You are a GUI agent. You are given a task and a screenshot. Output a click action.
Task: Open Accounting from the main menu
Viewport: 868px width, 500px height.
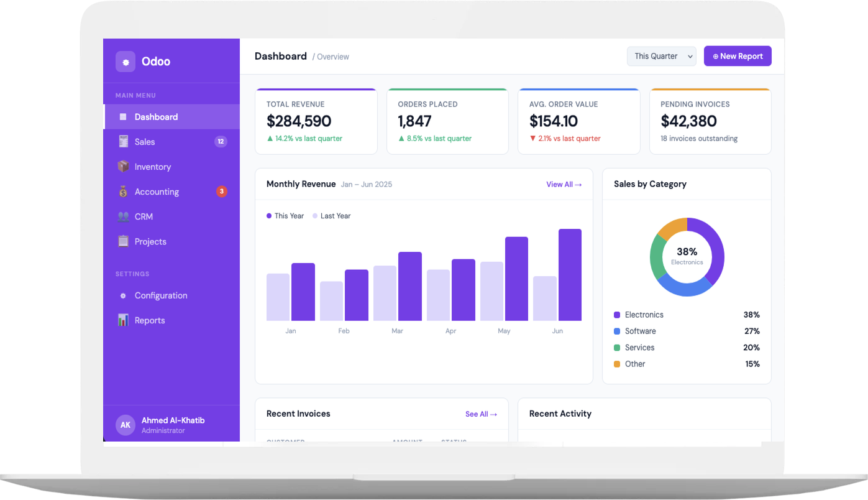[x=171, y=192]
